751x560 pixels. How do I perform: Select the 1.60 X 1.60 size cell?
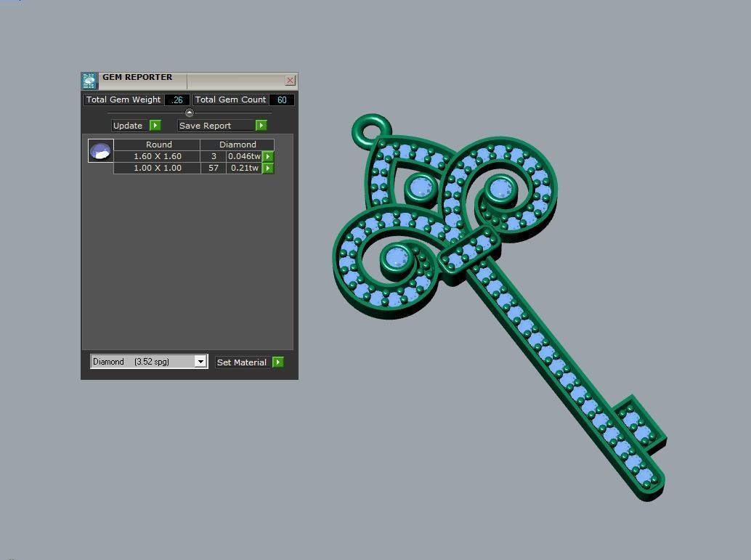157,156
